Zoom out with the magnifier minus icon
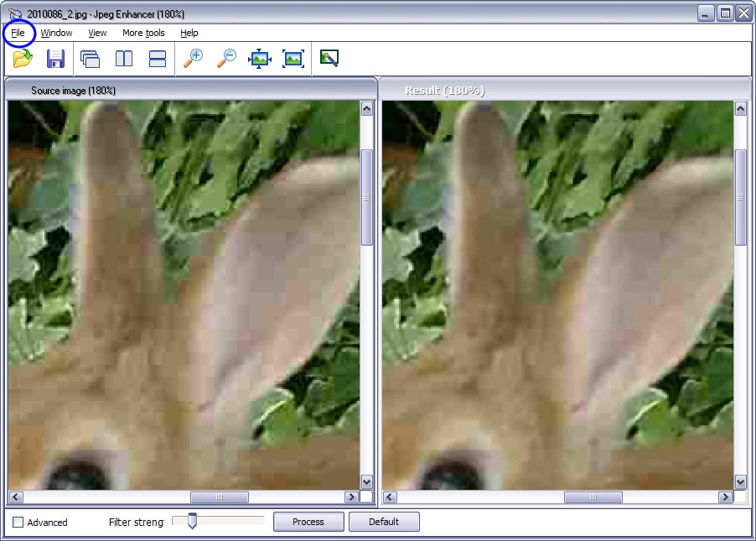Screen dimensions: 756x541 point(226,59)
